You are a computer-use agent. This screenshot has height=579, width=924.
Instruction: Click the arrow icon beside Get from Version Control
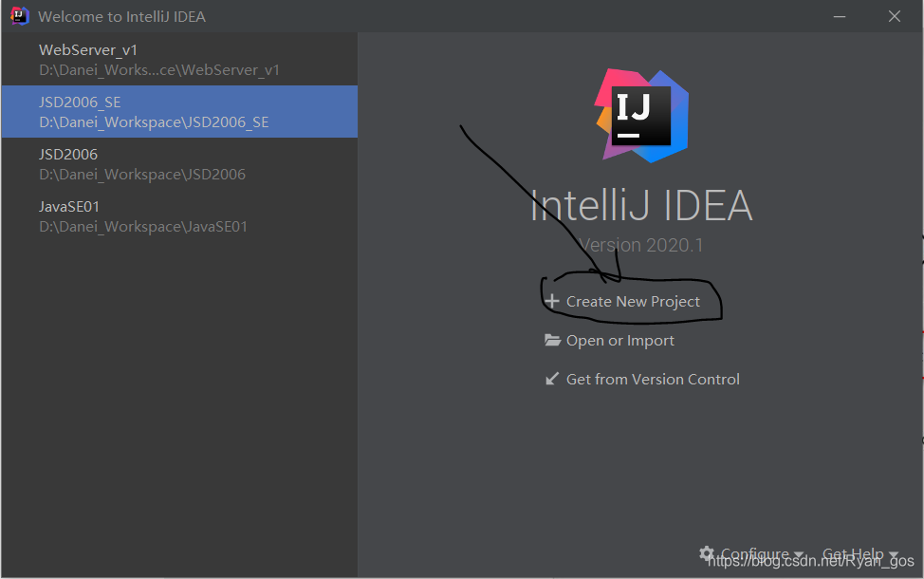click(x=551, y=379)
